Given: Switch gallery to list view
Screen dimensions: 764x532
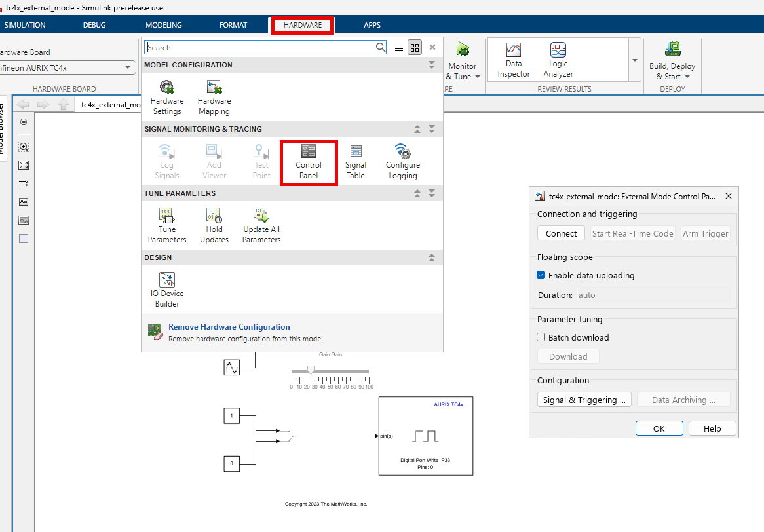Looking at the screenshot, I should (x=399, y=48).
